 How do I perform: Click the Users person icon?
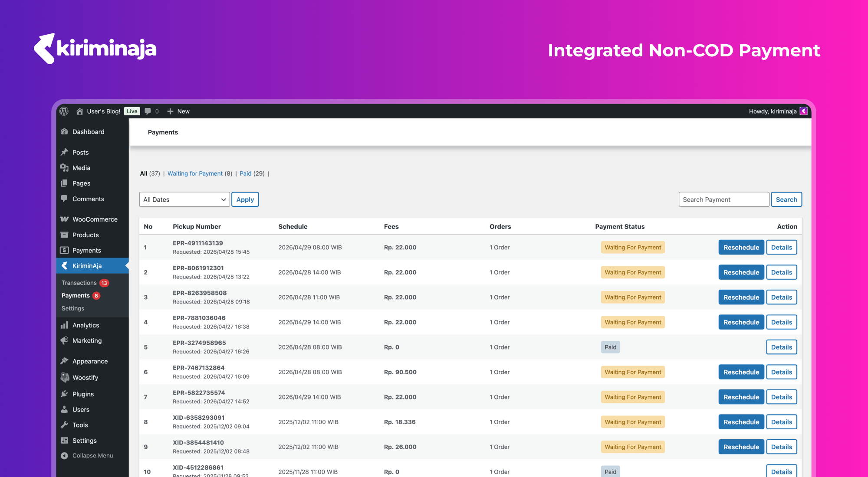pos(65,409)
